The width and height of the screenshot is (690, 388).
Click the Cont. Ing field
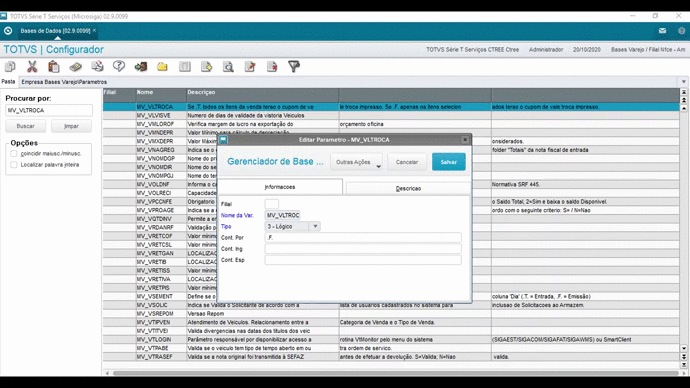pyautogui.click(x=363, y=249)
